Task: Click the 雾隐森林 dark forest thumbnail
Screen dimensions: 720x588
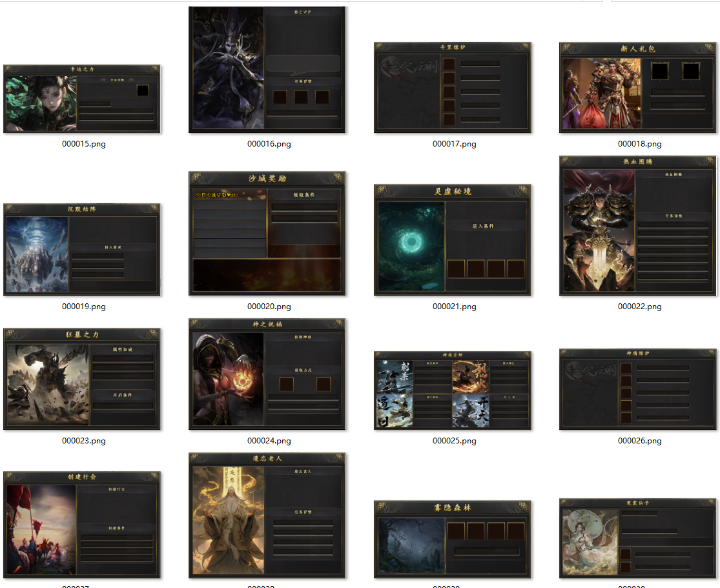Action: [x=453, y=540]
